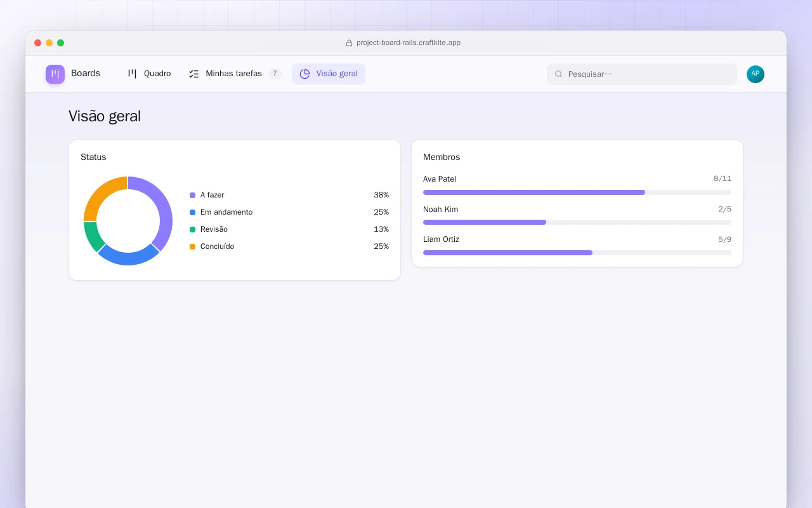Click the tasks count badge showing 7
Screen dimensions: 812x508
point(275,74)
